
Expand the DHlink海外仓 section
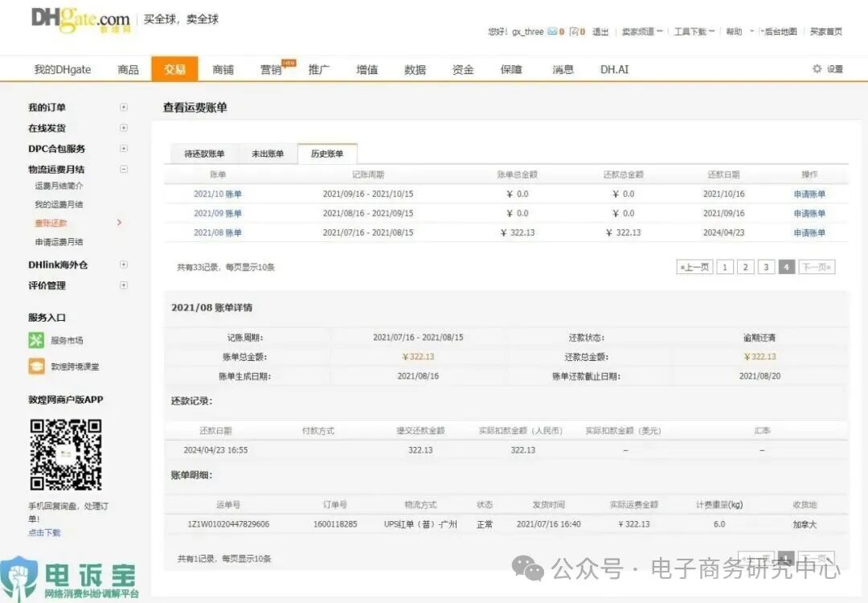click(x=125, y=264)
